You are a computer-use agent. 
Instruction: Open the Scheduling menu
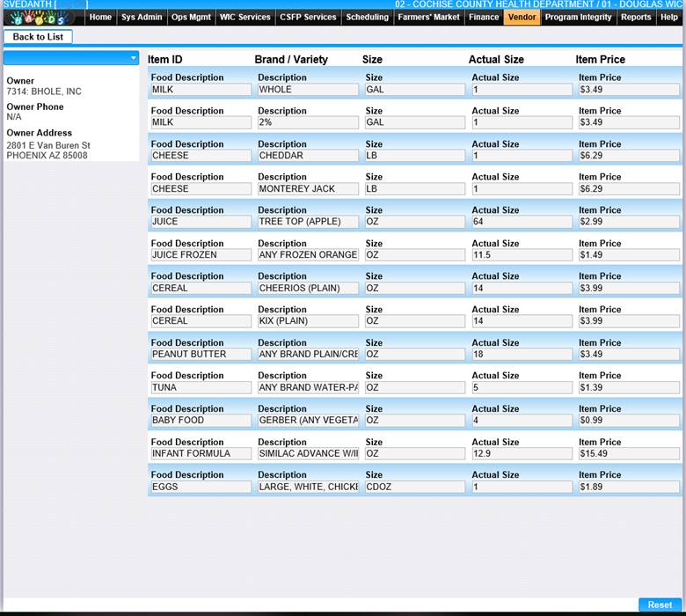(367, 18)
